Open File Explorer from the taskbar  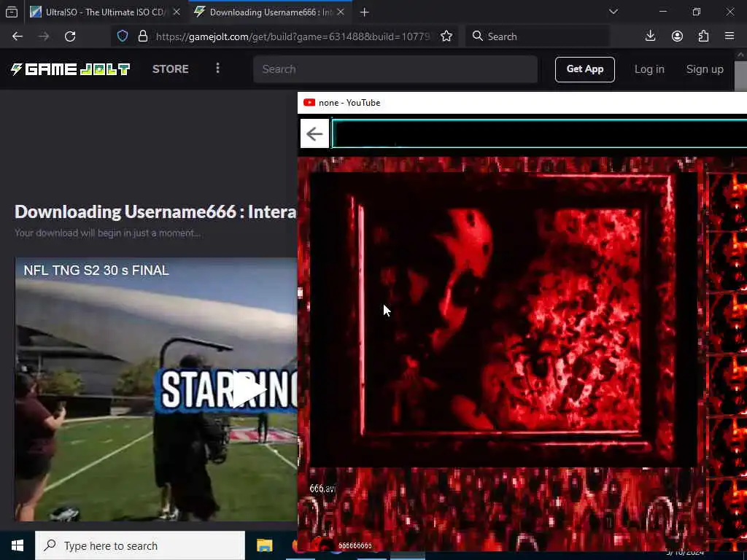click(264, 545)
